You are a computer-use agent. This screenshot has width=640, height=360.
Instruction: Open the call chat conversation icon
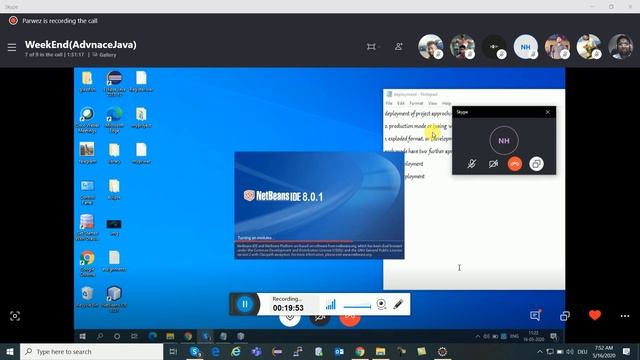(535, 316)
